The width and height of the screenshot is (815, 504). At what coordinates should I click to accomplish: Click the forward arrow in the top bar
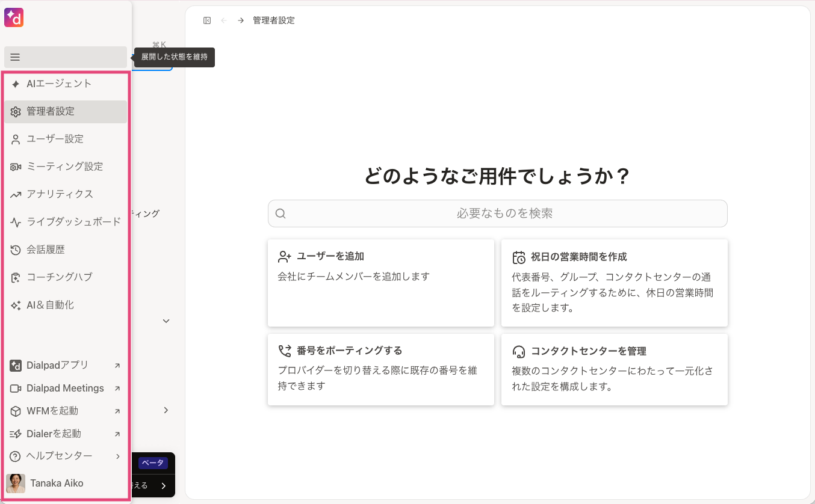241,20
